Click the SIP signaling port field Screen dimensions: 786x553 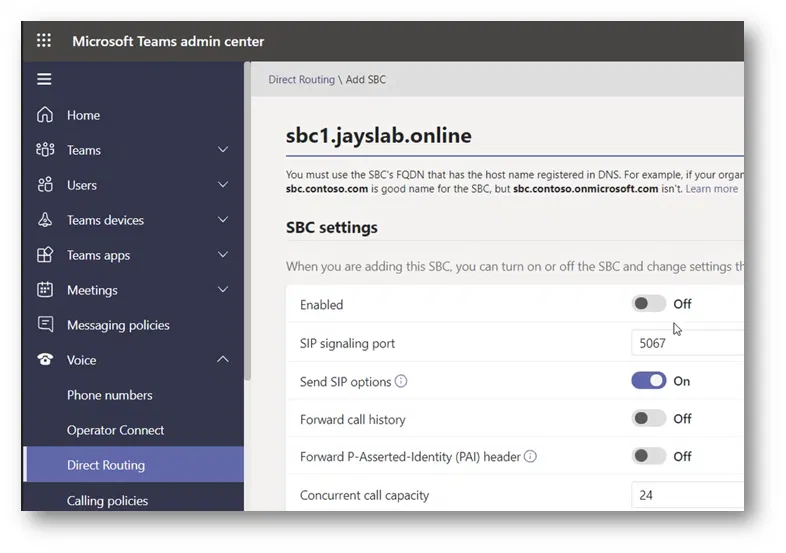[x=688, y=343]
